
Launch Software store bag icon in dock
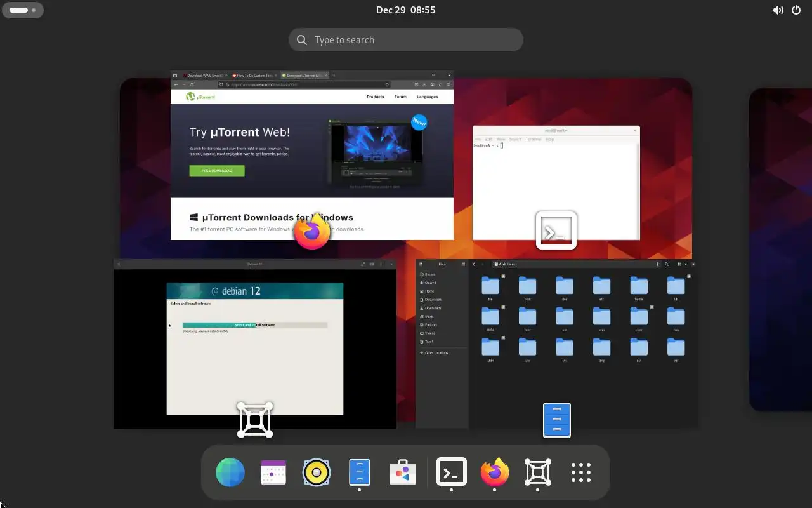(403, 472)
